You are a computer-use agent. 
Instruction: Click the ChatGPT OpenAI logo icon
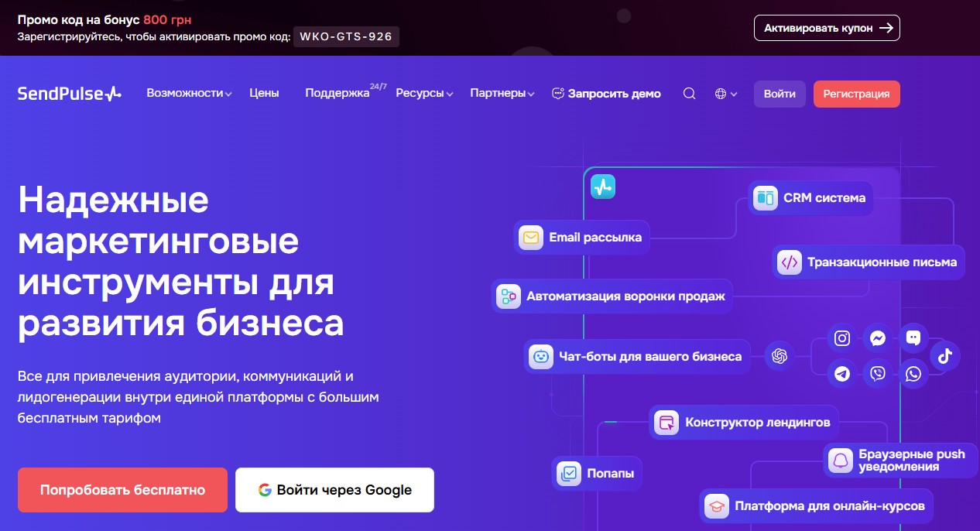click(780, 356)
